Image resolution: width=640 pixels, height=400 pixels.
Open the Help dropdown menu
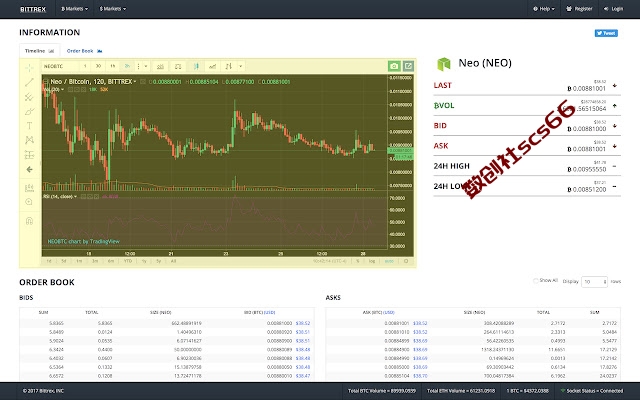click(544, 9)
